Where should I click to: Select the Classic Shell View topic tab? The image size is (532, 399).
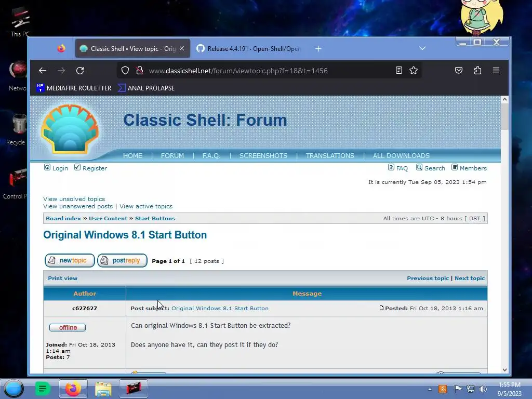132,49
